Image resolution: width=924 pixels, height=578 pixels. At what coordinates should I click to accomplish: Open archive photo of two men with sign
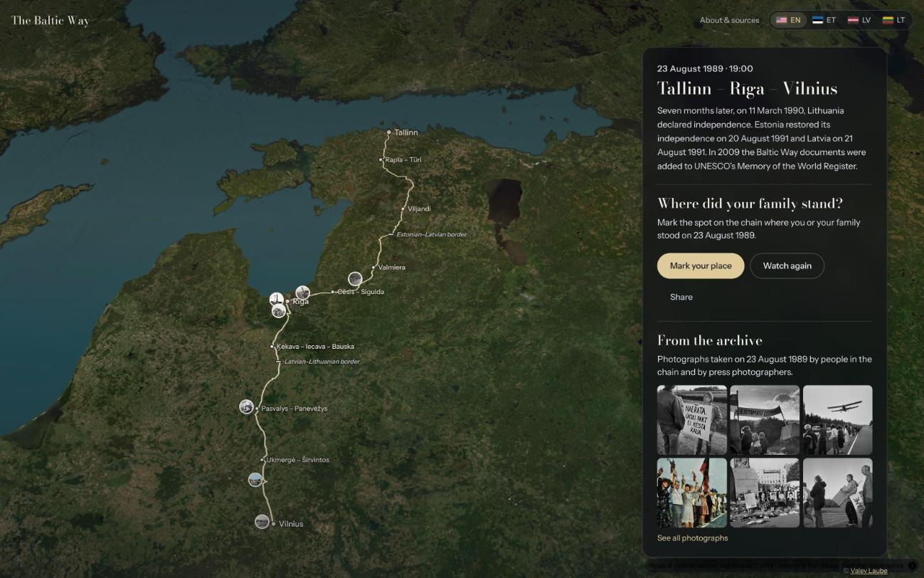[837, 493]
